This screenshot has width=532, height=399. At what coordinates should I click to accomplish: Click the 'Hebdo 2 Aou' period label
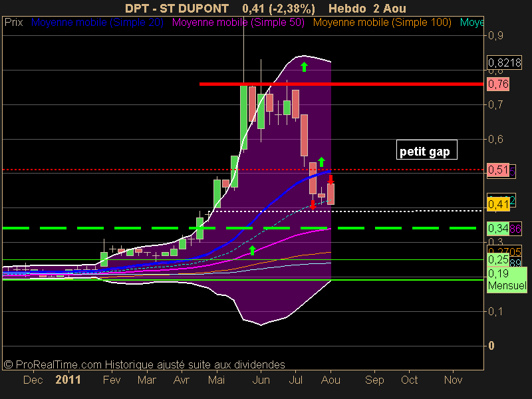367,8
